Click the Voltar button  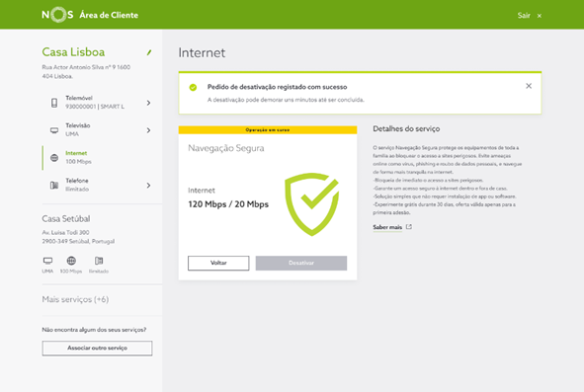pyautogui.click(x=218, y=263)
